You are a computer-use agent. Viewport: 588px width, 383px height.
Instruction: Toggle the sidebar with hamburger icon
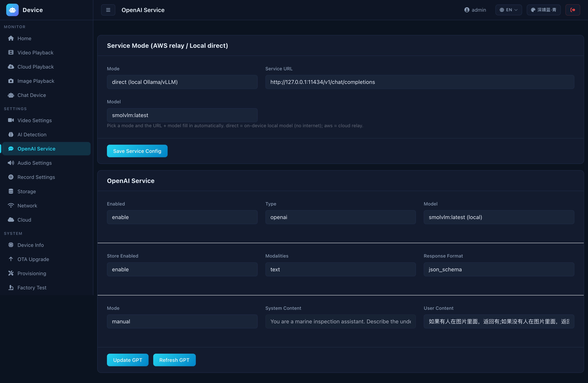point(108,10)
